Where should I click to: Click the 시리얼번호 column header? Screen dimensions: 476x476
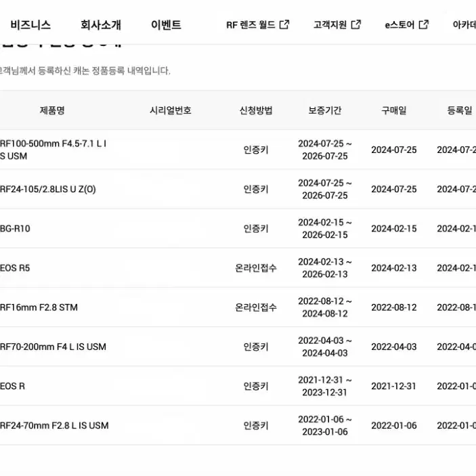pyautogui.click(x=171, y=110)
